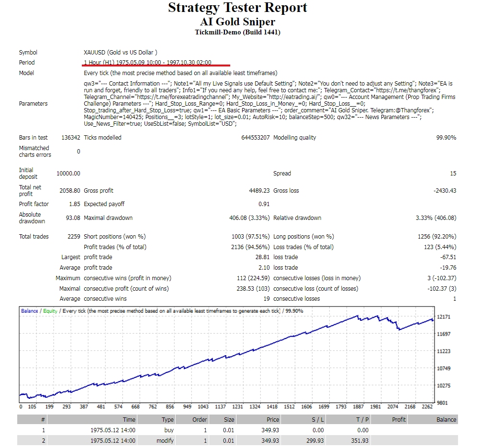This screenshot has width=481, height=448.
Task: Click the AI Gold Sniper heading
Action: [237, 22]
